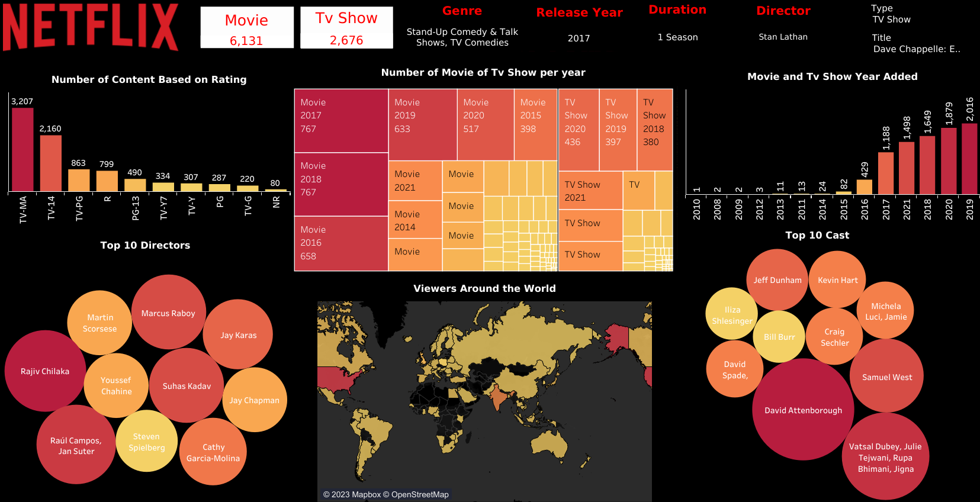Select the PG rating bar showing 287
980x502 pixels.
click(x=220, y=188)
